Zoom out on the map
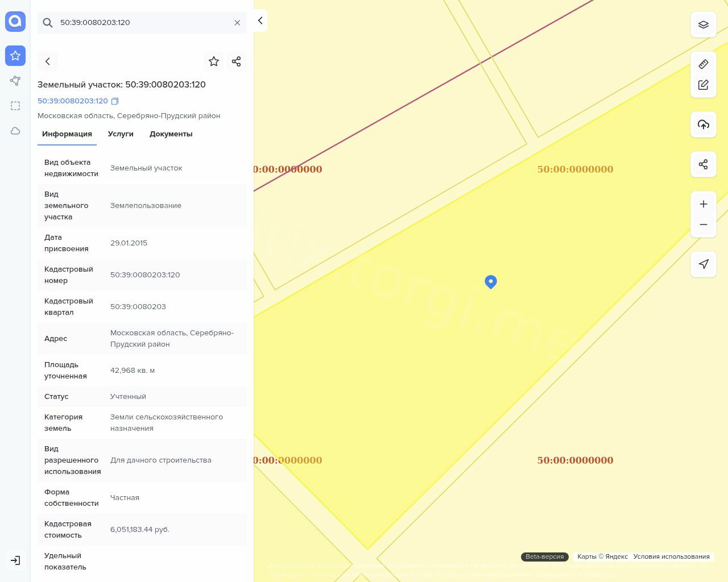 coord(704,225)
